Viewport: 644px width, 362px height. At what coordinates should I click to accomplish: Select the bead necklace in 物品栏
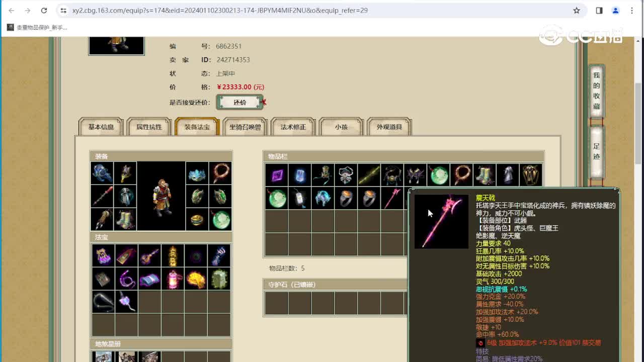click(461, 175)
